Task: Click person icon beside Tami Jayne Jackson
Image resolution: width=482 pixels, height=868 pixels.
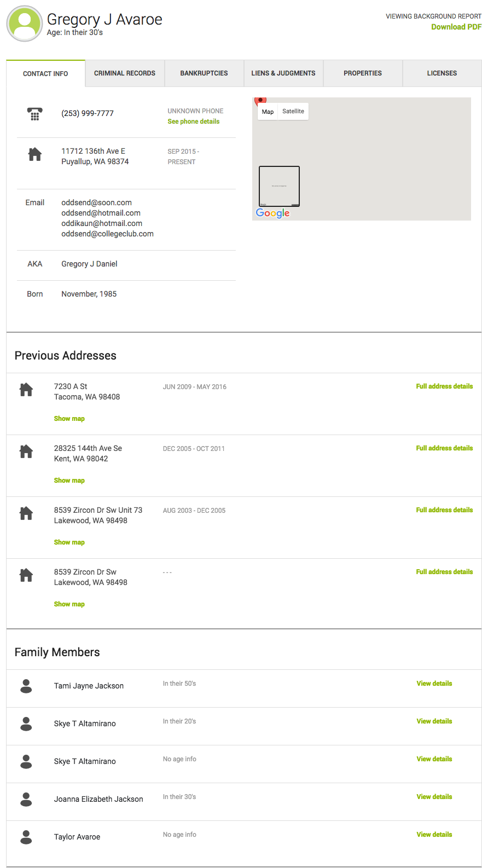Action: (x=26, y=686)
